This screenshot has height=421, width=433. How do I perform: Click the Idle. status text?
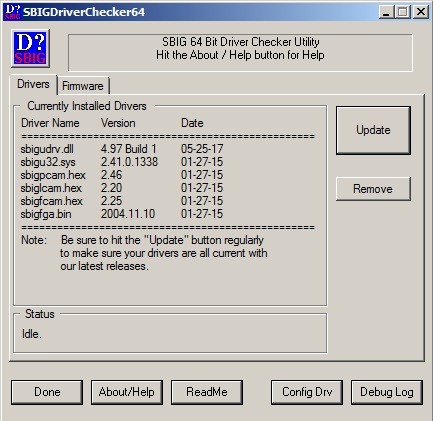click(x=32, y=334)
